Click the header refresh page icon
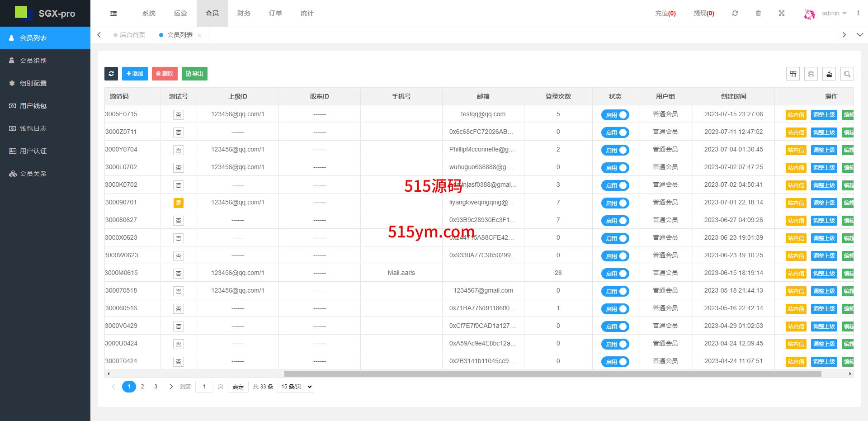Image resolution: width=868 pixels, height=421 pixels. [735, 14]
